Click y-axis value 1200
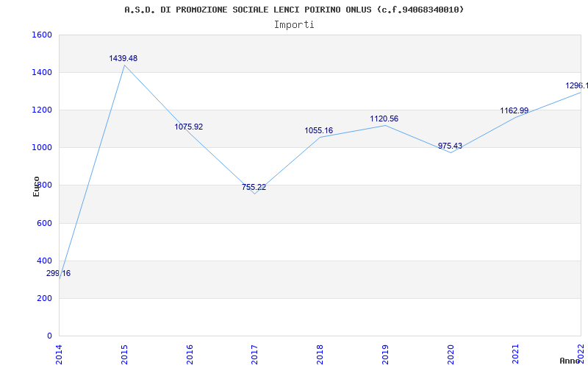The width and height of the screenshot is (588, 368). (x=42, y=110)
